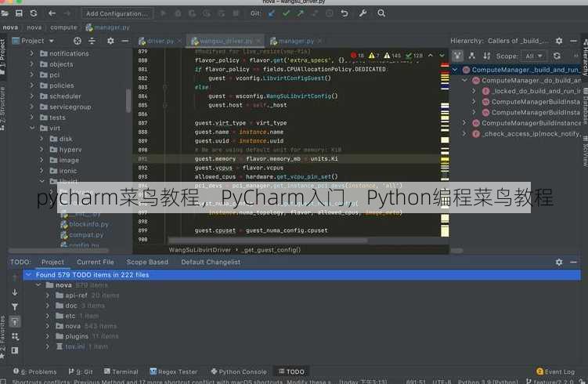The image size is (588, 384).
Task: Click the Git update project arrow icon
Action: pyautogui.click(x=272, y=13)
